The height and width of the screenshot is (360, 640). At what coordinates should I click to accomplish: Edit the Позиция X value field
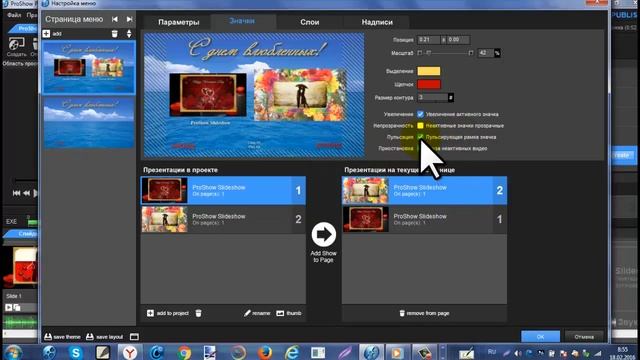coord(428,40)
